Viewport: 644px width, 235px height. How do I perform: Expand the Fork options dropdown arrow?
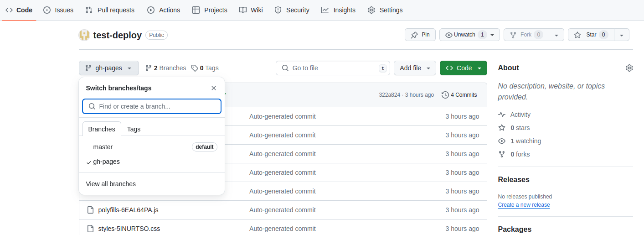[x=556, y=35]
